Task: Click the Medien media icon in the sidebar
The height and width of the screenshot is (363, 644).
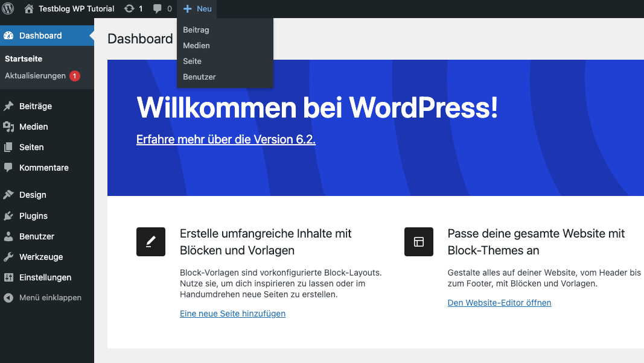Action: (8, 127)
